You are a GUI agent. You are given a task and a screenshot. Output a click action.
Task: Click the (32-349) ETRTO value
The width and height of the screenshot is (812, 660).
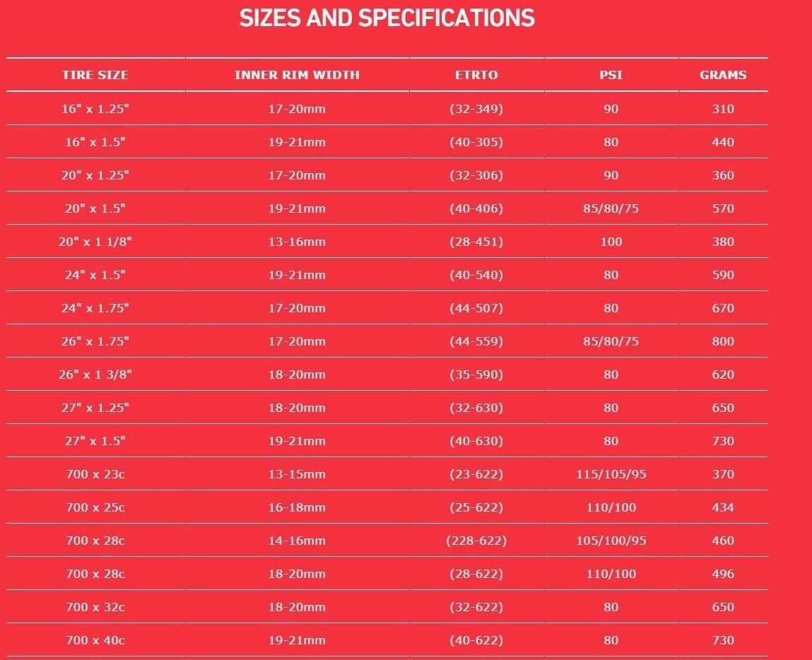click(x=476, y=109)
